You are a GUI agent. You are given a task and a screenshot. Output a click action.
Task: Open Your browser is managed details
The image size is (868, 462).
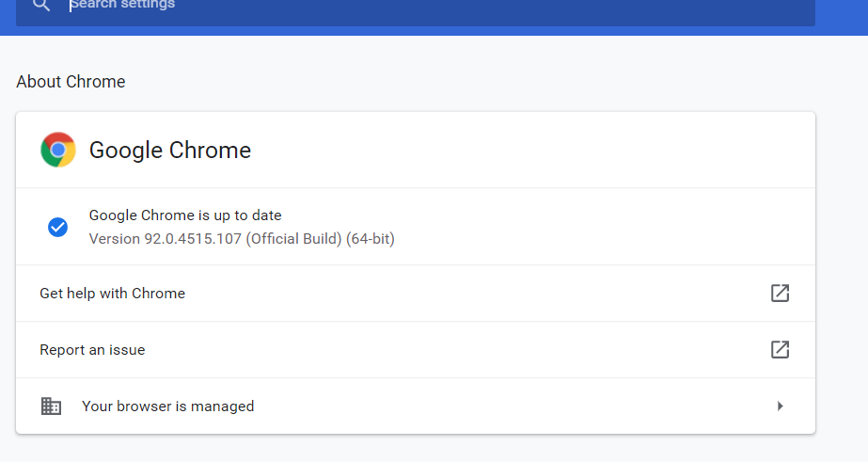coord(167,406)
